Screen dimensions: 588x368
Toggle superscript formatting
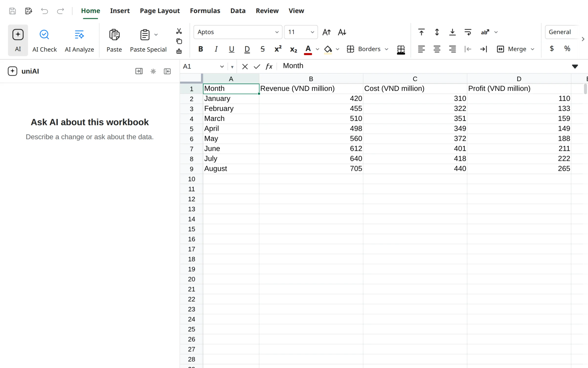278,49
